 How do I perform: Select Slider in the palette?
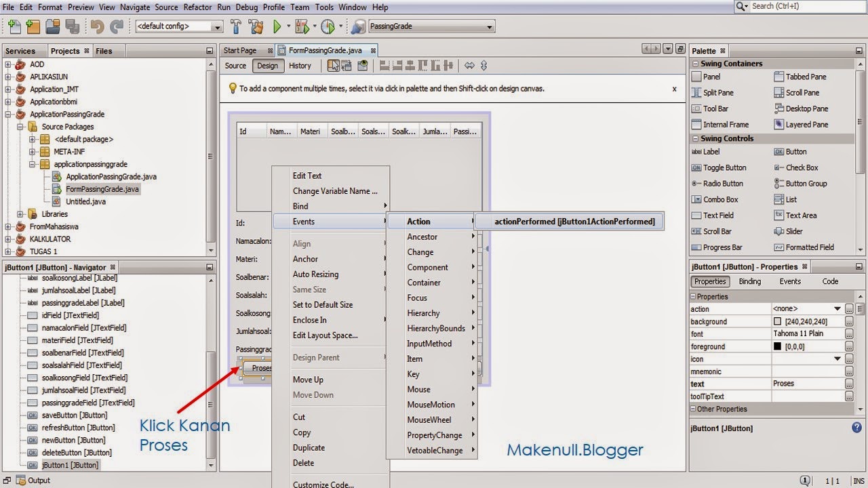789,232
